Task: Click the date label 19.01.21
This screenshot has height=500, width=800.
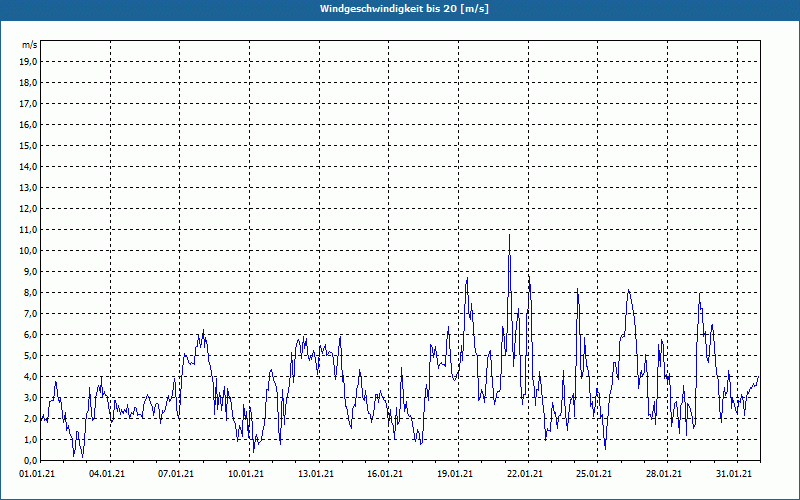Action: (x=455, y=474)
